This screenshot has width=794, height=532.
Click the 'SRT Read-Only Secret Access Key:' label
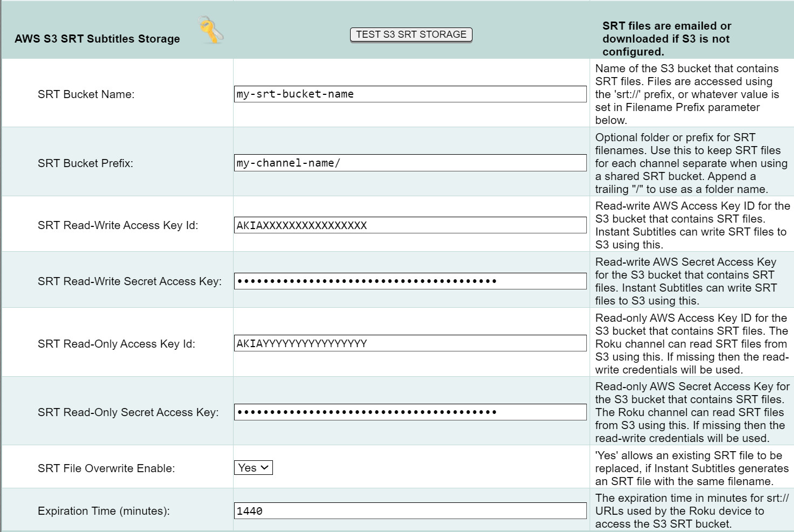click(x=128, y=412)
